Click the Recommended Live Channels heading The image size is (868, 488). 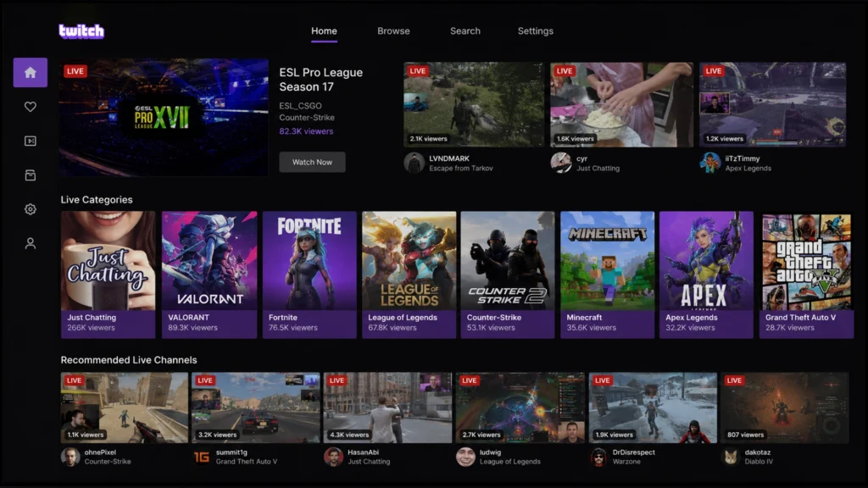click(129, 360)
